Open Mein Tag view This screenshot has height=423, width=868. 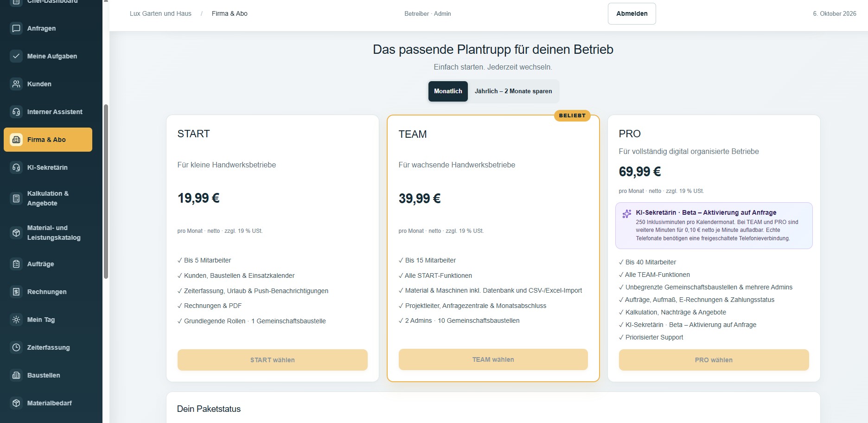pos(48,320)
